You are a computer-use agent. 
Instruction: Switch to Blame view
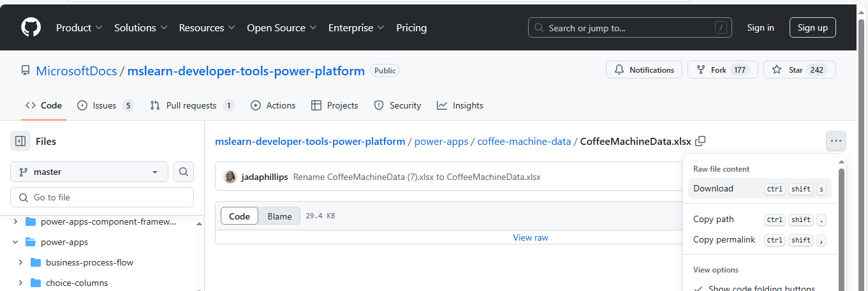click(279, 216)
